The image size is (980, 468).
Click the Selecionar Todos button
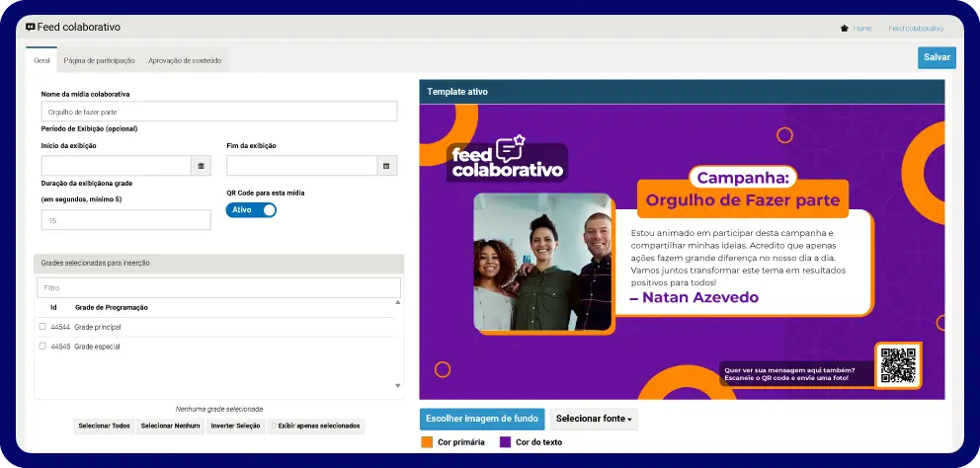105,427
